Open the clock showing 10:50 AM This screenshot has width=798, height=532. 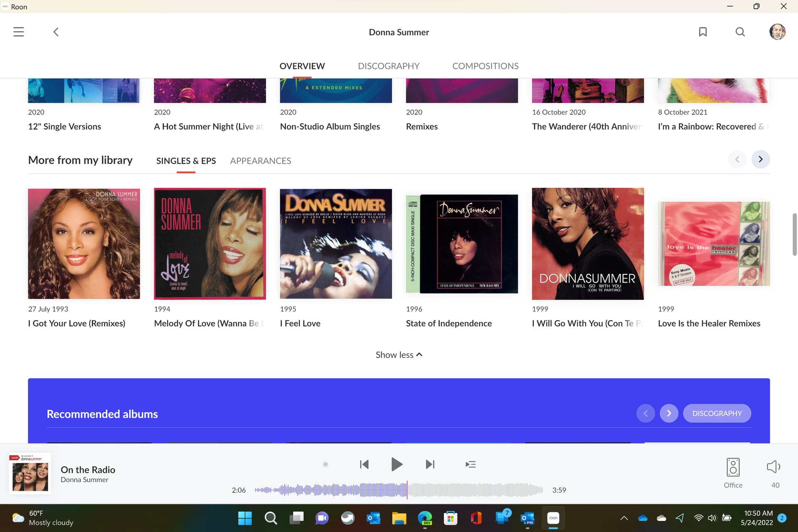(757, 518)
